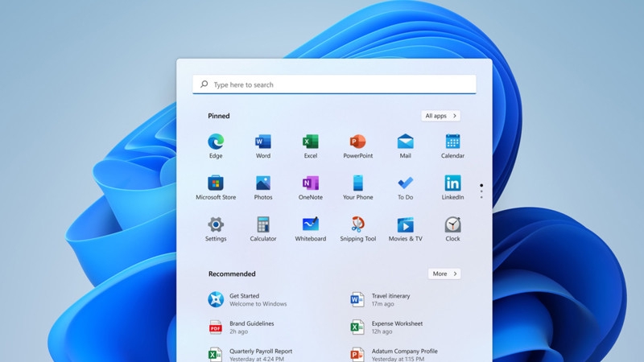Click the Expense Worksheet Excel file icon

tap(357, 327)
